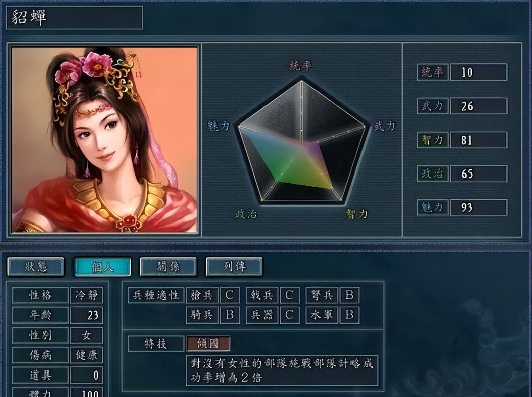Viewport: 532px width, 397px height.
Task: Click the 兵器 troop type label
Action: pyautogui.click(x=262, y=315)
